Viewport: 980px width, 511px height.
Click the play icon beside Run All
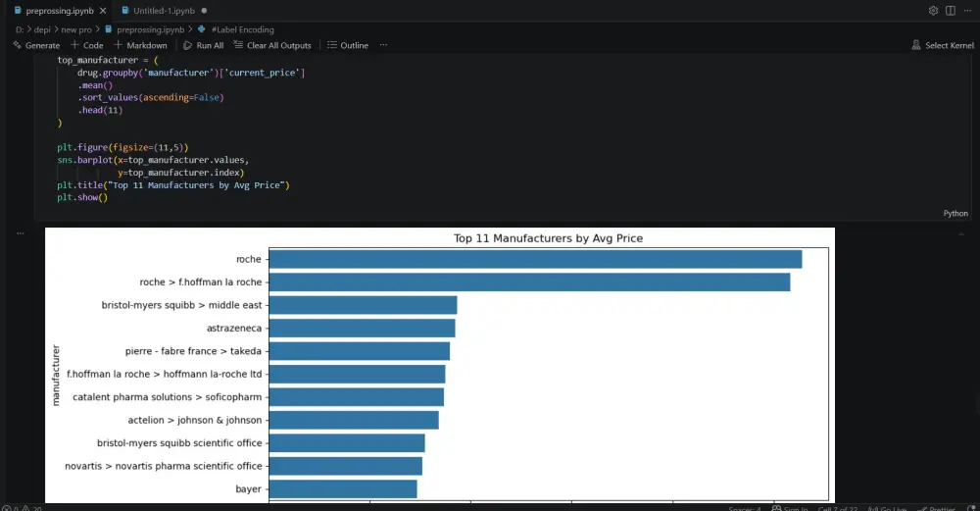(187, 45)
